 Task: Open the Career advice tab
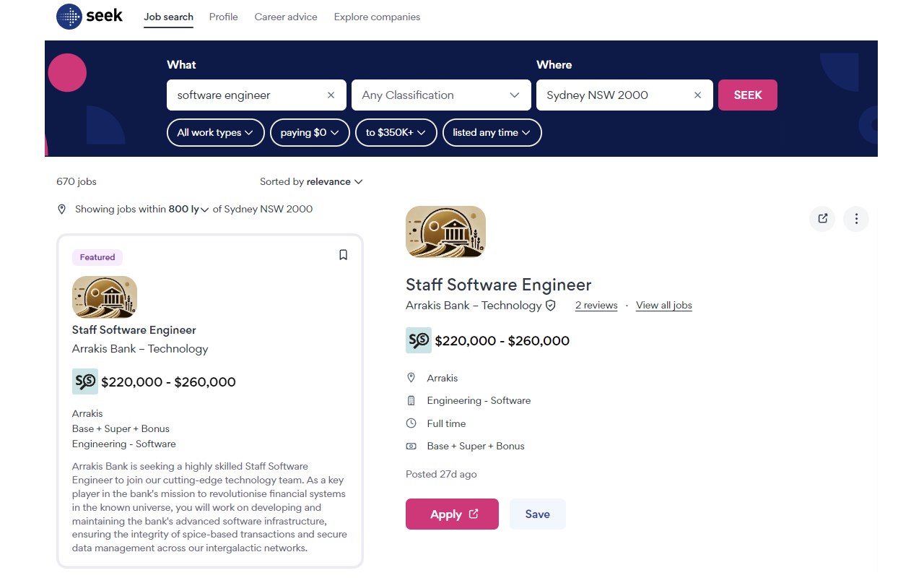pos(286,17)
